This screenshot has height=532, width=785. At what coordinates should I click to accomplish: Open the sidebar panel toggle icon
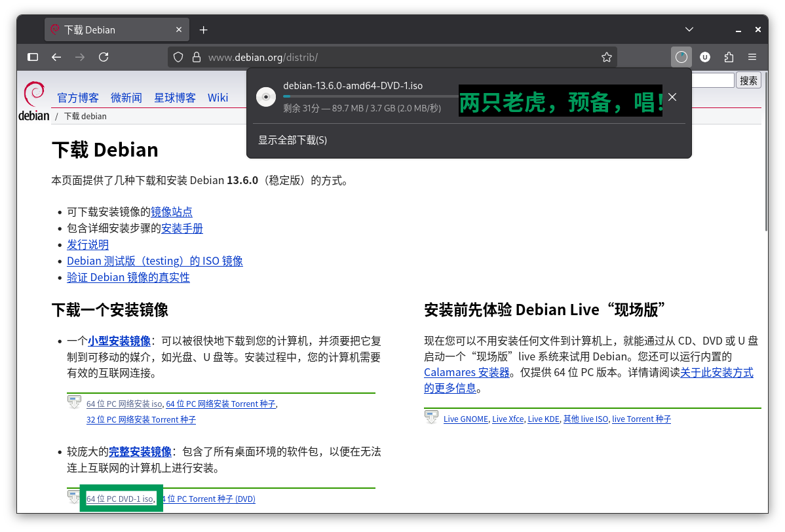(x=33, y=57)
